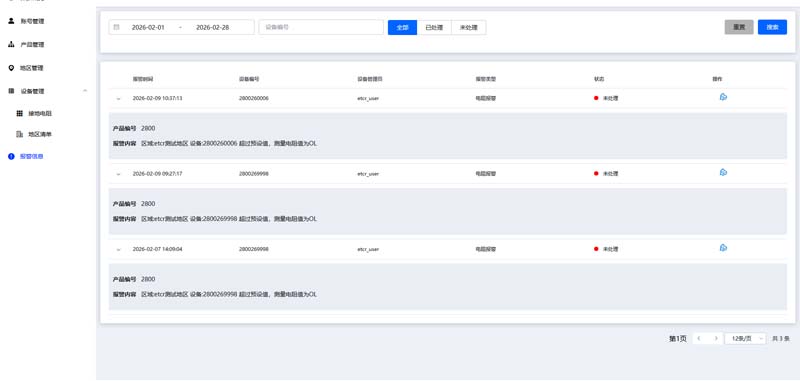Click the alarm type cell in the 10:37:13 row

[485, 98]
